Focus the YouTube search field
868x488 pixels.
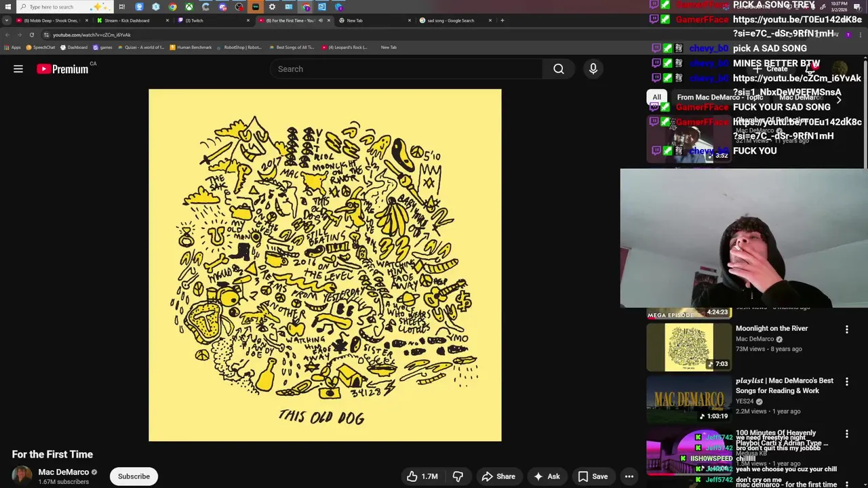(406, 68)
